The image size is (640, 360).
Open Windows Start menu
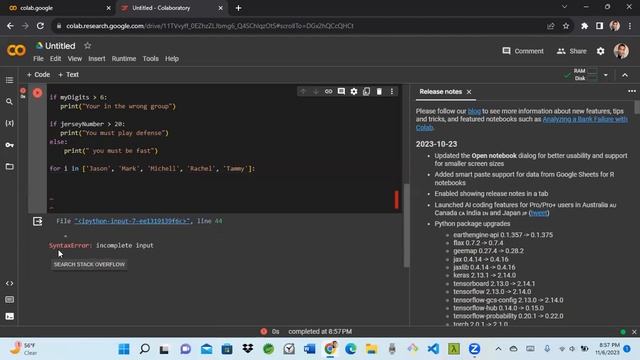pos(124,349)
